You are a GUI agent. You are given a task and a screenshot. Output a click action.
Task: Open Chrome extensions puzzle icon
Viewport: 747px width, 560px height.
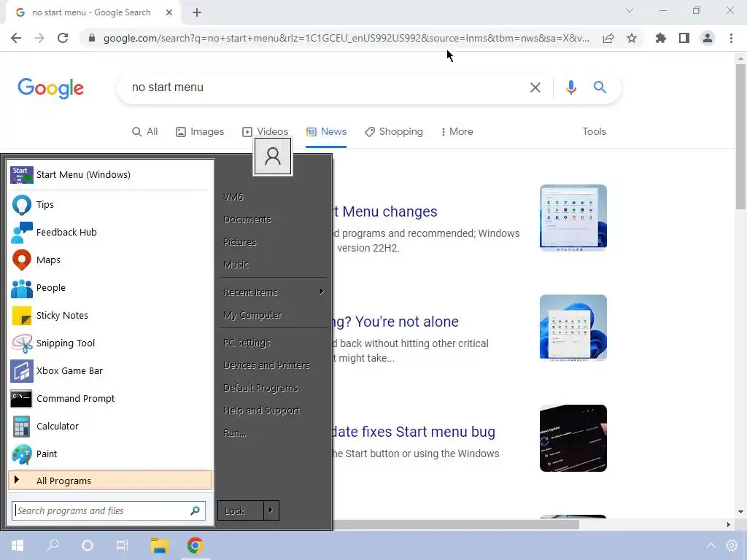pos(660,38)
